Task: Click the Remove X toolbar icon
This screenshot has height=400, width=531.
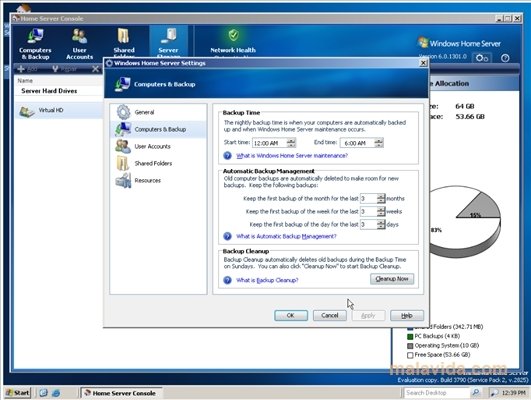Action: 96,69
